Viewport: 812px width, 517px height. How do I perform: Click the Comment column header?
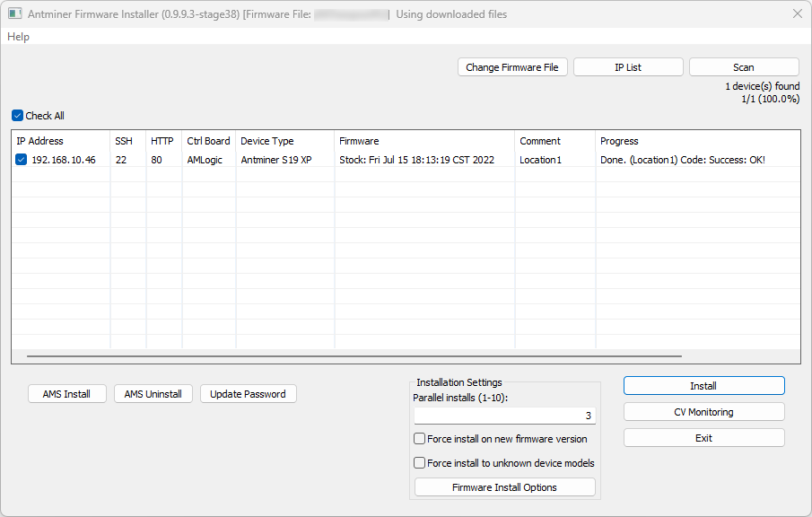click(x=555, y=141)
